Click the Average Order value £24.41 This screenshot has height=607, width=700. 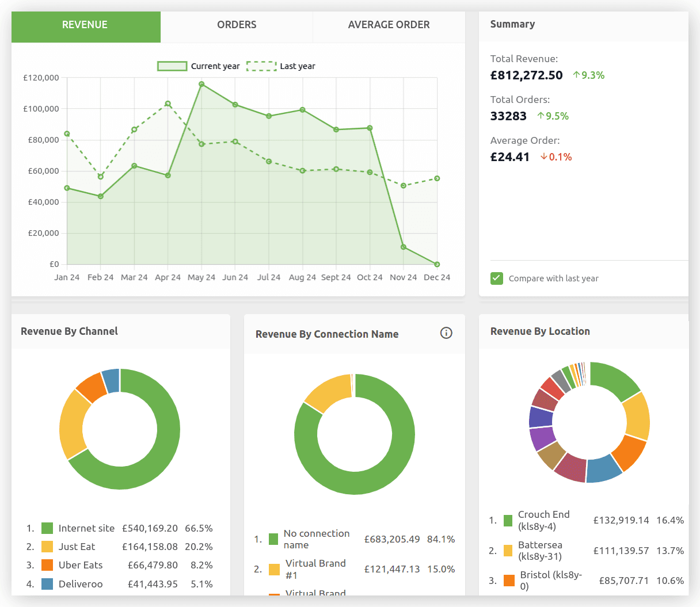(x=510, y=157)
